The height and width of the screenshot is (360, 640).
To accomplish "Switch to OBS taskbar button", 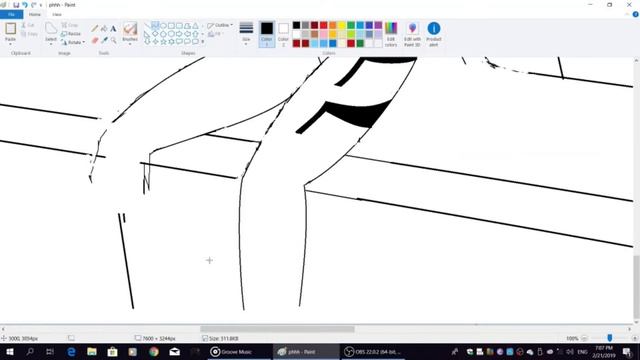I will pos(373,352).
